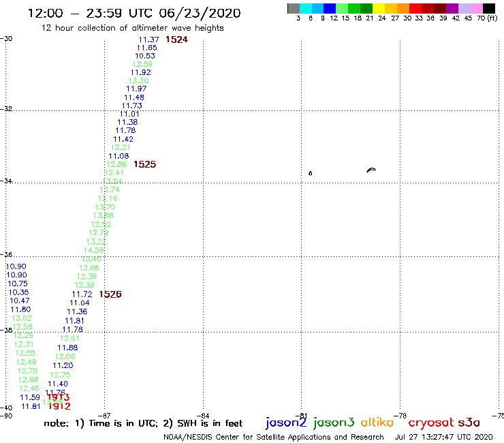This screenshot has height=443, width=504.
Task: Select the 11.40 value
Action: pyautogui.click(x=58, y=384)
